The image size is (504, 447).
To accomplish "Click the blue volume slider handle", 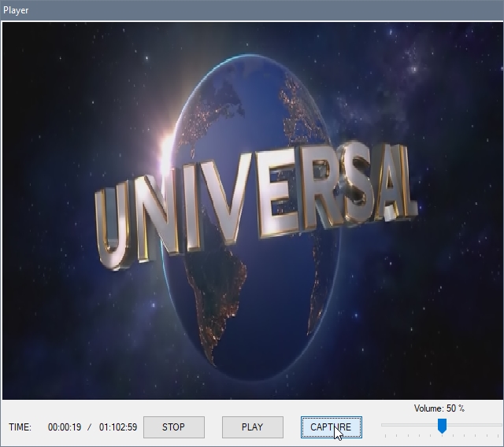I will [x=443, y=426].
